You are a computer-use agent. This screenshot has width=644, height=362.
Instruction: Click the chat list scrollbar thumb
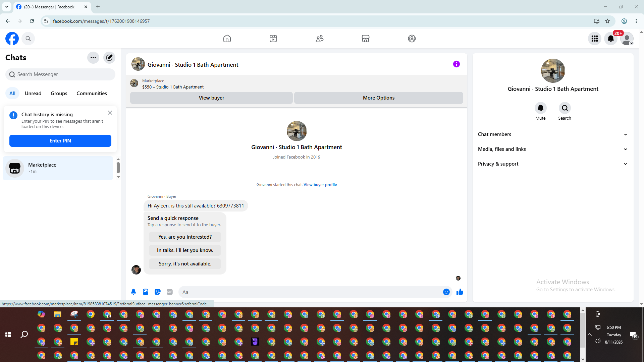pyautogui.click(x=118, y=168)
